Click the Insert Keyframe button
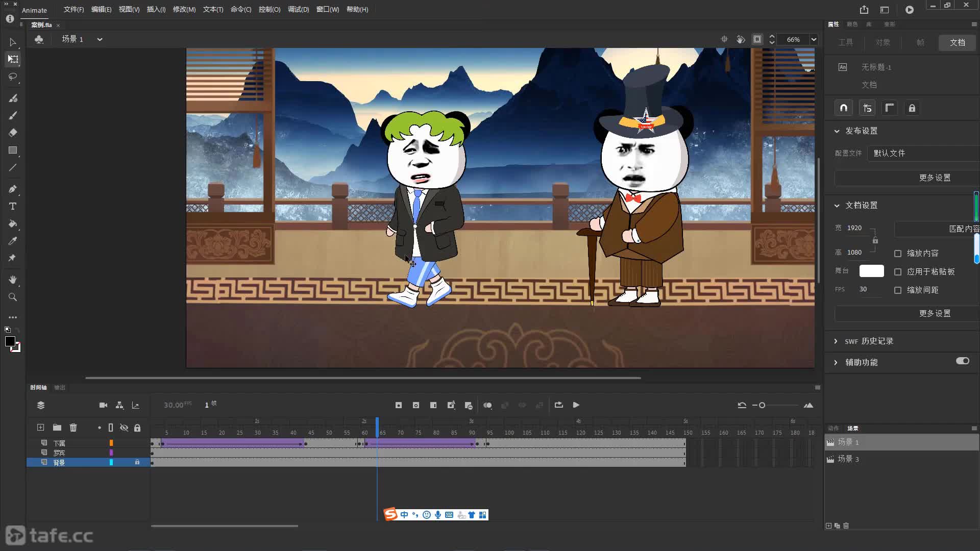Screen dimensions: 980x551 [399, 405]
